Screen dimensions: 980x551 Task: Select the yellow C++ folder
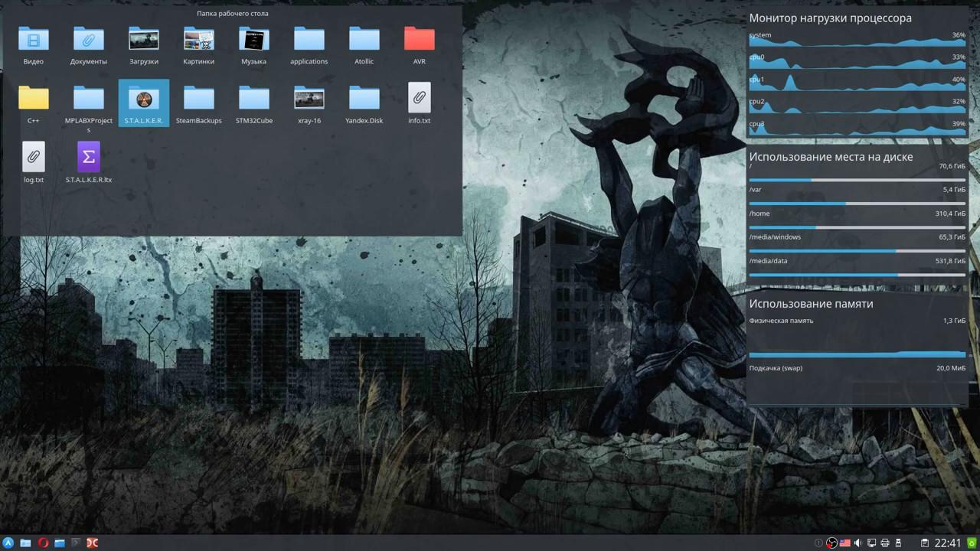pyautogui.click(x=34, y=105)
